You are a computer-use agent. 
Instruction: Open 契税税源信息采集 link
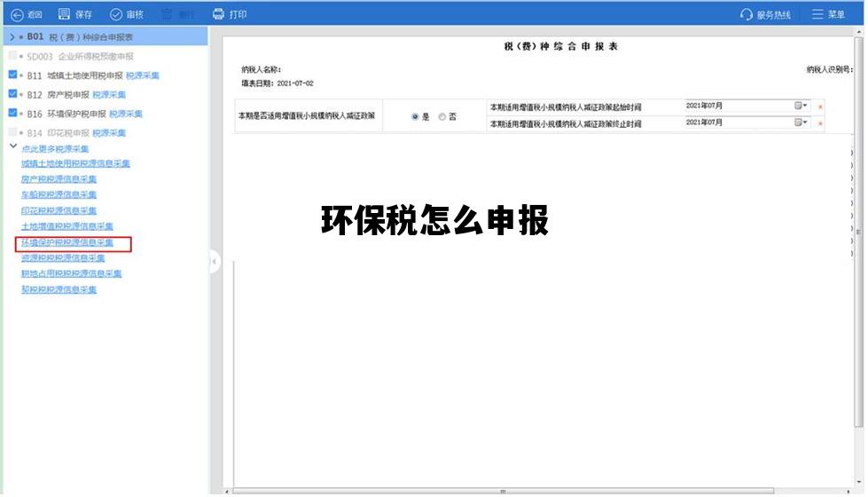pyautogui.click(x=59, y=289)
